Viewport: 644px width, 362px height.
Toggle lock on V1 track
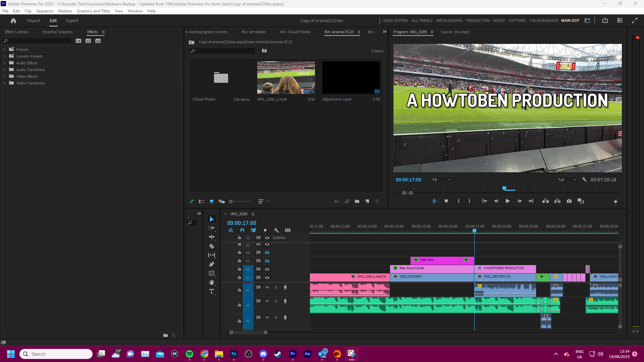239,278
